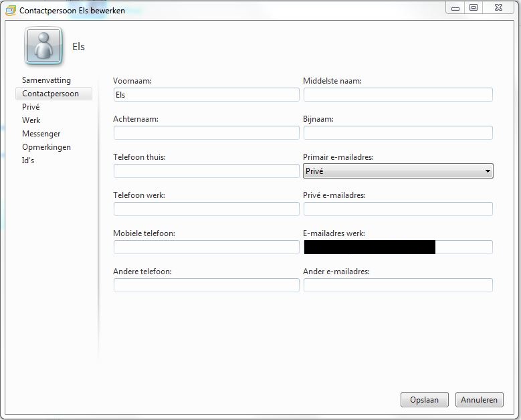Image resolution: width=521 pixels, height=420 pixels.
Task: Open the Opmerkingen tab
Action: pyautogui.click(x=46, y=147)
